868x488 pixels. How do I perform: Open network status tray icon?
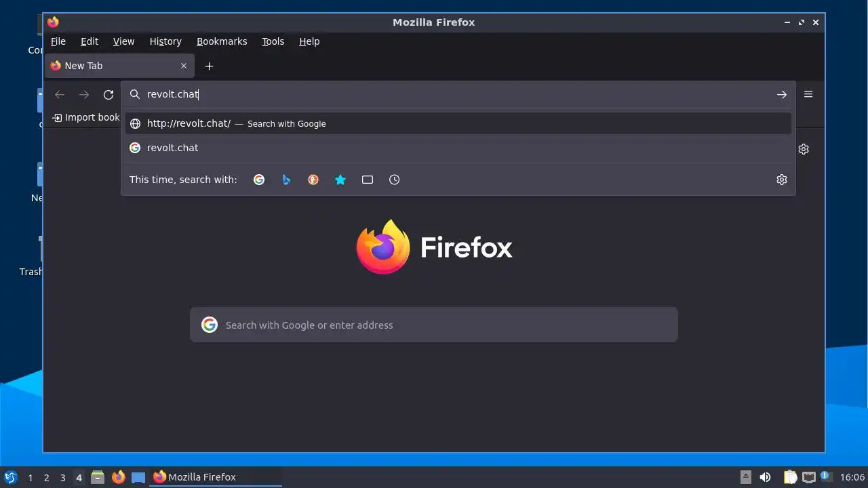click(x=809, y=477)
